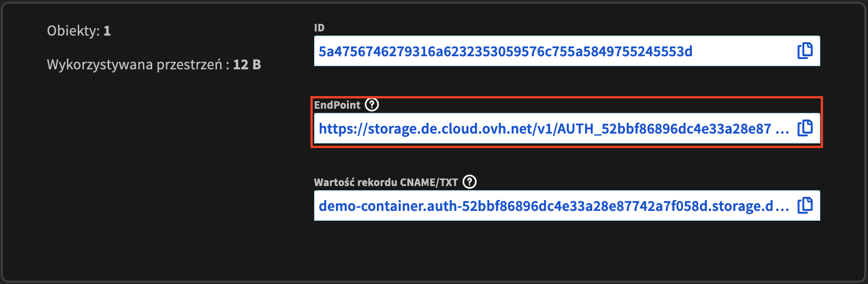
Task: Show help for Wartość rekordu CNAME/TXT
Action: click(x=470, y=182)
